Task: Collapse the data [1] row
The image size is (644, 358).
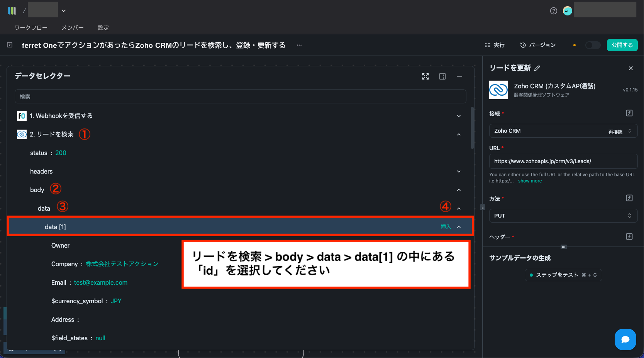Action: point(459,227)
